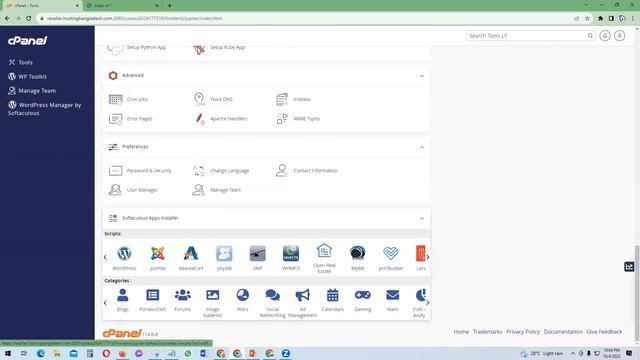Open Apache Handlers tool
This screenshot has width=640, height=360.
(220, 118)
